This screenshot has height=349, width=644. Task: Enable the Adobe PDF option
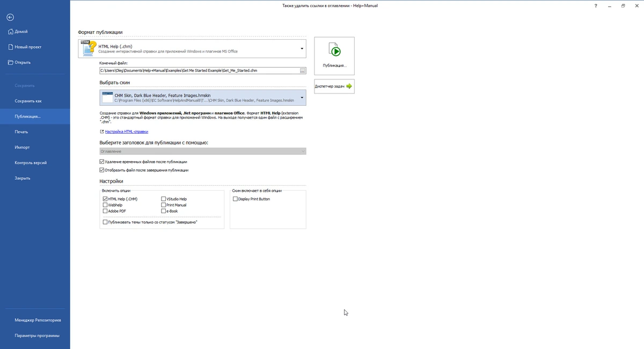[105, 211]
